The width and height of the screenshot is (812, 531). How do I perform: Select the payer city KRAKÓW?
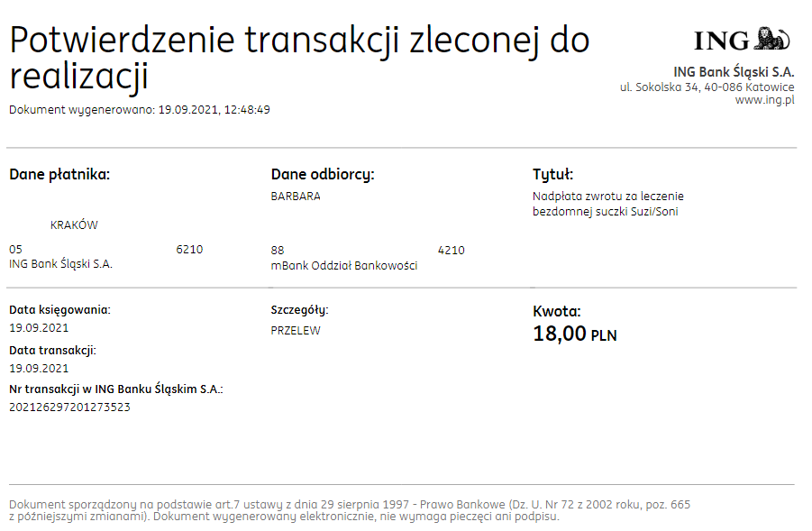click(74, 225)
